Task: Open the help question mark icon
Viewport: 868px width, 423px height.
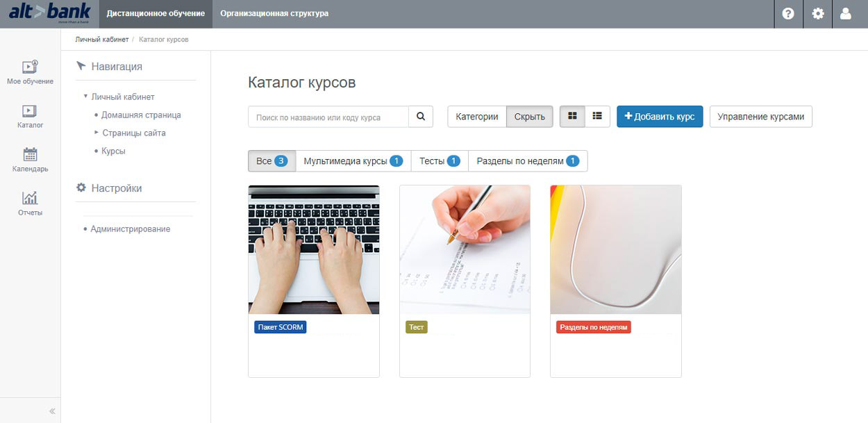Action: (788, 14)
